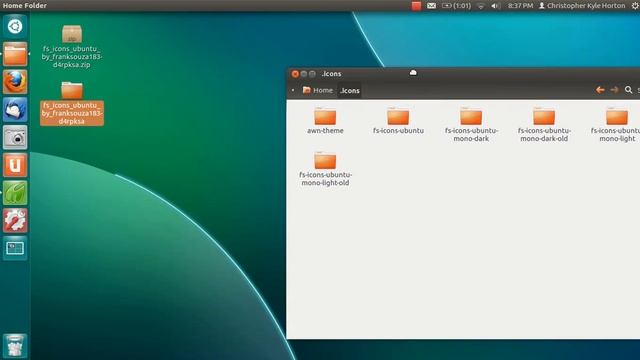Click the Home breadcrumb in the path bar
The width and height of the screenshot is (640, 360).
(x=318, y=90)
